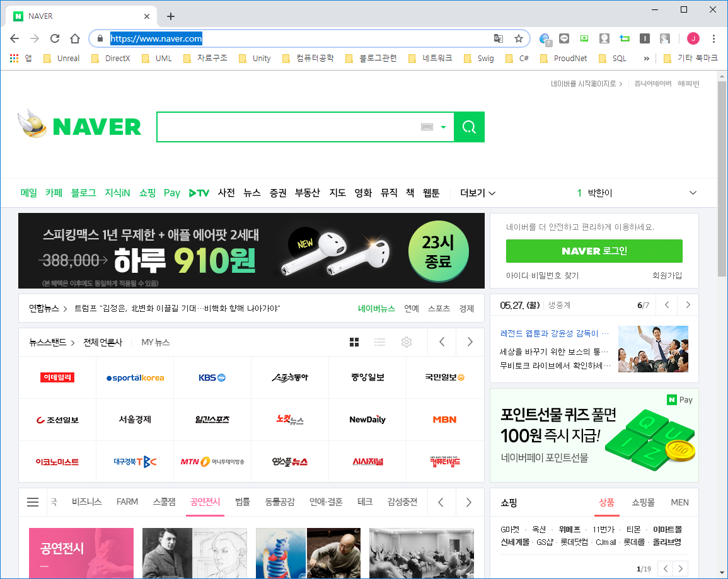Open 웹툰 in the service menu
Image resolution: width=728 pixels, height=579 pixels.
point(431,193)
